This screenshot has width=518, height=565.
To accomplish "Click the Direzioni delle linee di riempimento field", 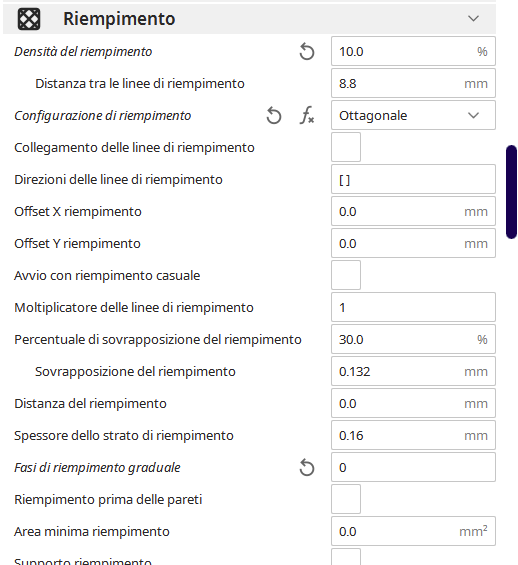I will (413, 179).
